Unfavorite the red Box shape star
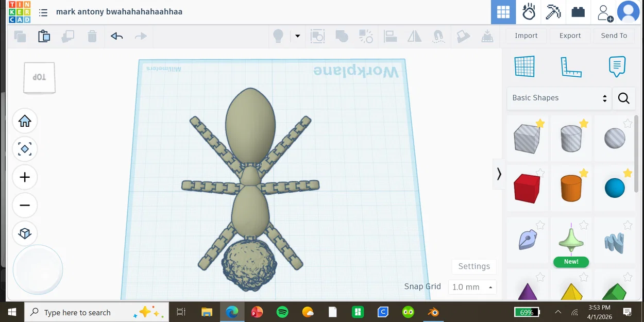Viewport: 644px width, 322px height. pyautogui.click(x=539, y=174)
